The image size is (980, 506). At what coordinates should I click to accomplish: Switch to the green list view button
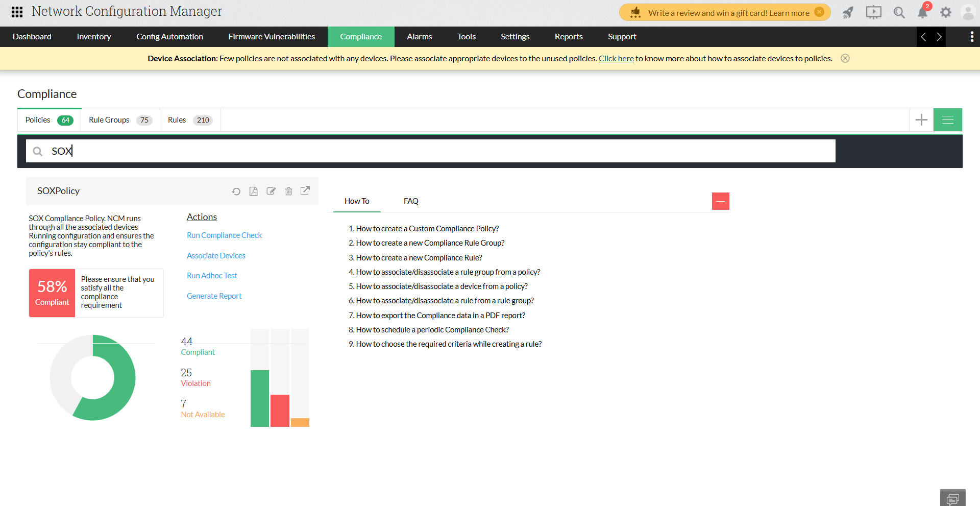point(948,120)
